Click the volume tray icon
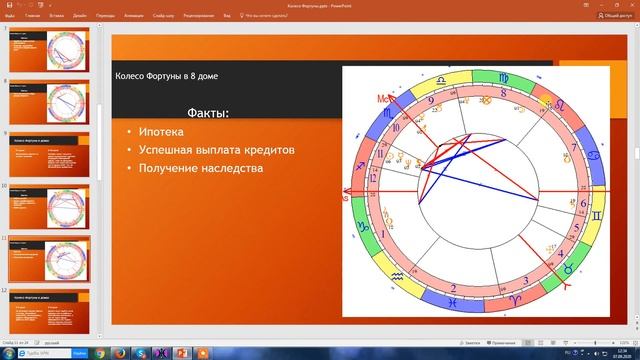This screenshot has width=640, height=360. [597, 353]
